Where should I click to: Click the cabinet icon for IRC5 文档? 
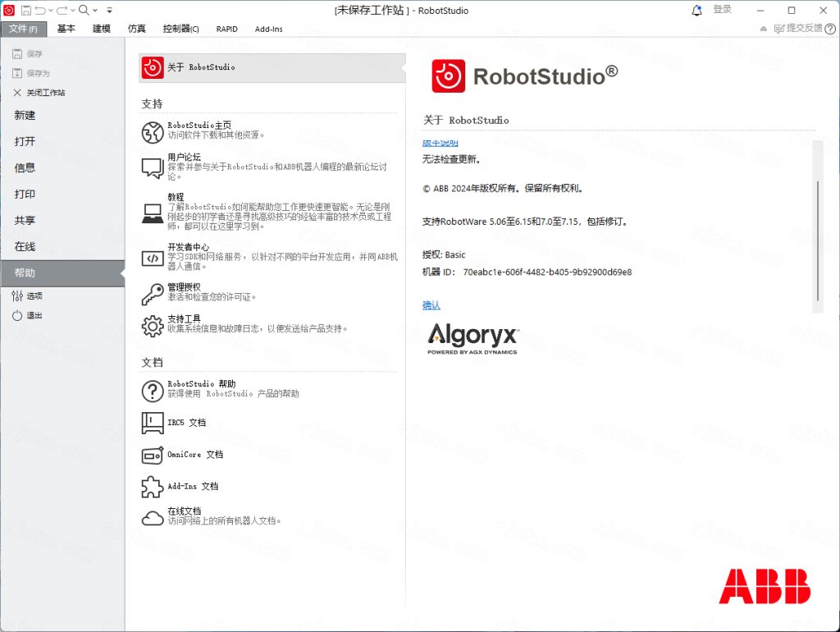pos(153,423)
